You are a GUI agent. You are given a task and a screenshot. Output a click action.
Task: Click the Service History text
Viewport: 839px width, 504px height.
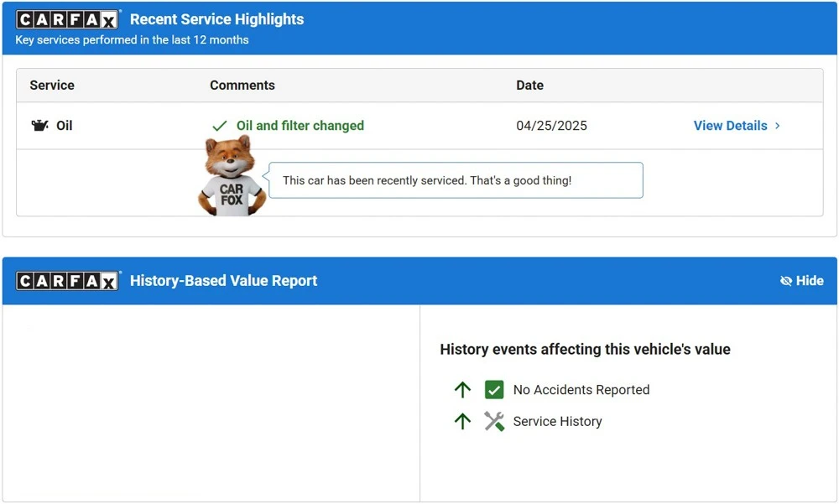[558, 421]
